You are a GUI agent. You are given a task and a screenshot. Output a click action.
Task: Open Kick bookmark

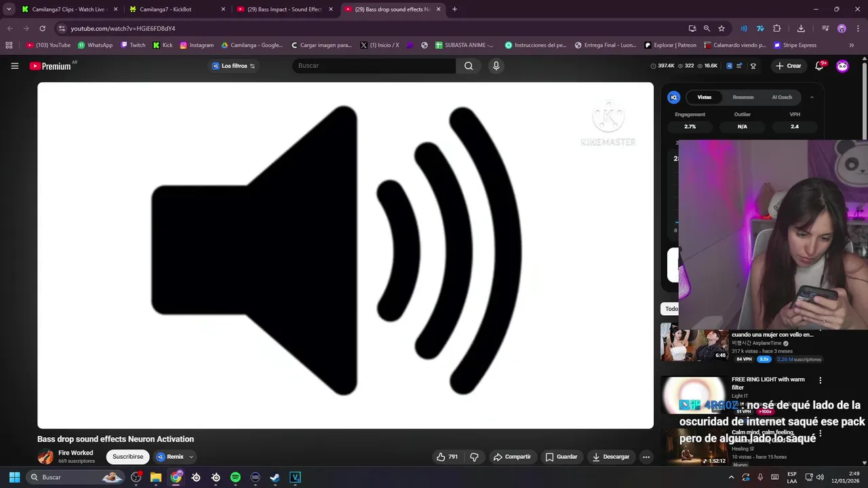point(163,45)
